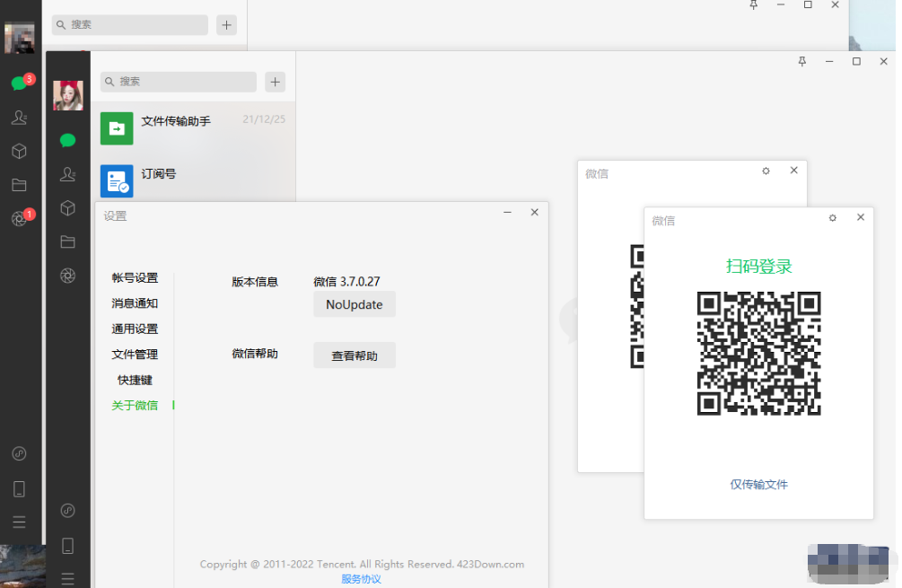
Task: Open the gear menu on the back 微信 window
Action: tap(765, 170)
